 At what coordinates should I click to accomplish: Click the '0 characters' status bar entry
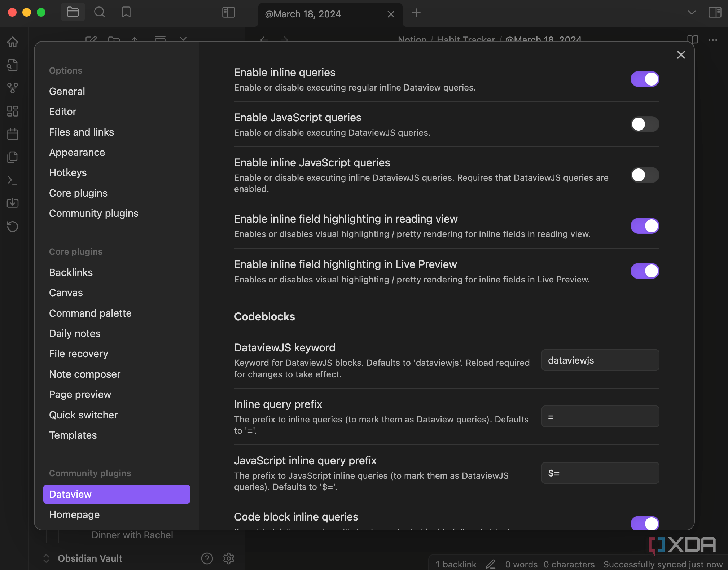569,564
